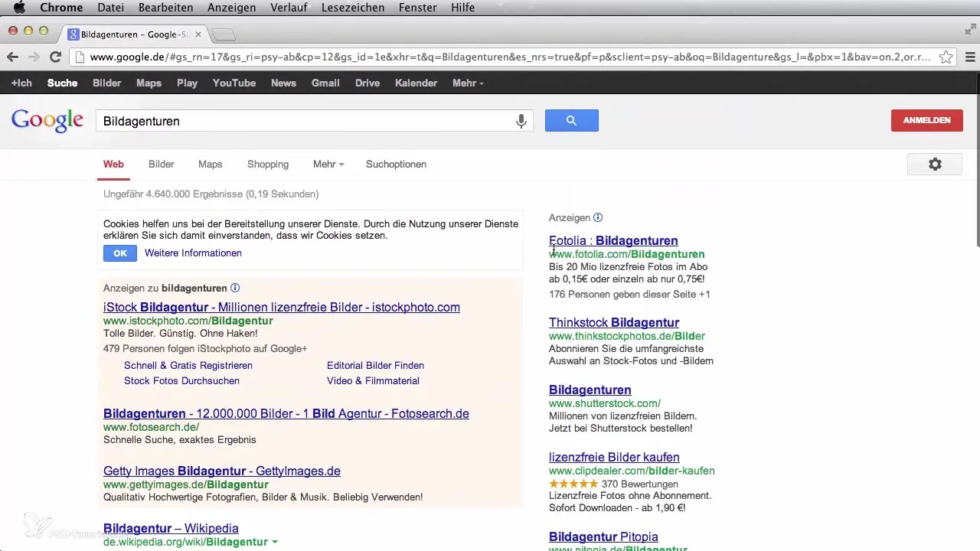Screen dimensions: 980x551
Task: Click the red ANMELDEN button
Action: click(927, 121)
